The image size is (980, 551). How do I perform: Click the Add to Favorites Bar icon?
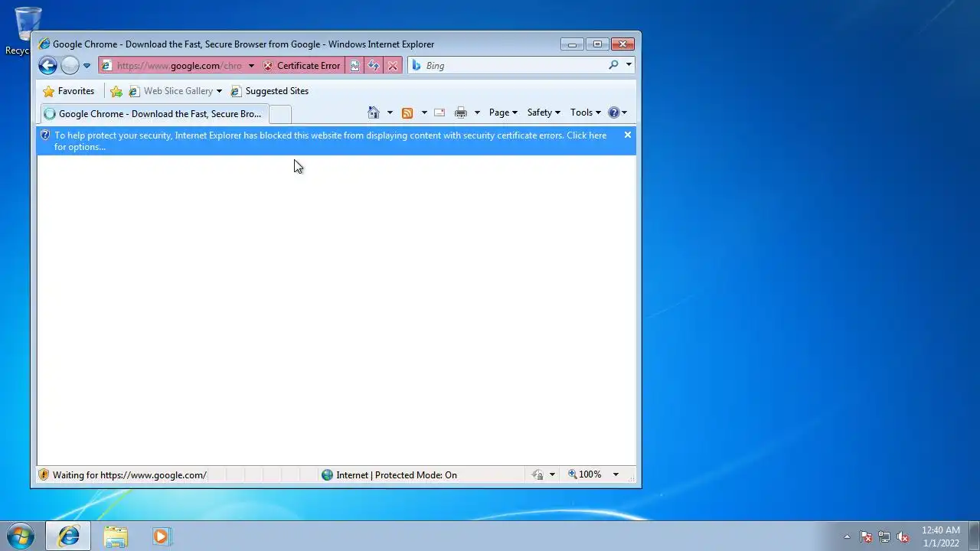click(116, 91)
